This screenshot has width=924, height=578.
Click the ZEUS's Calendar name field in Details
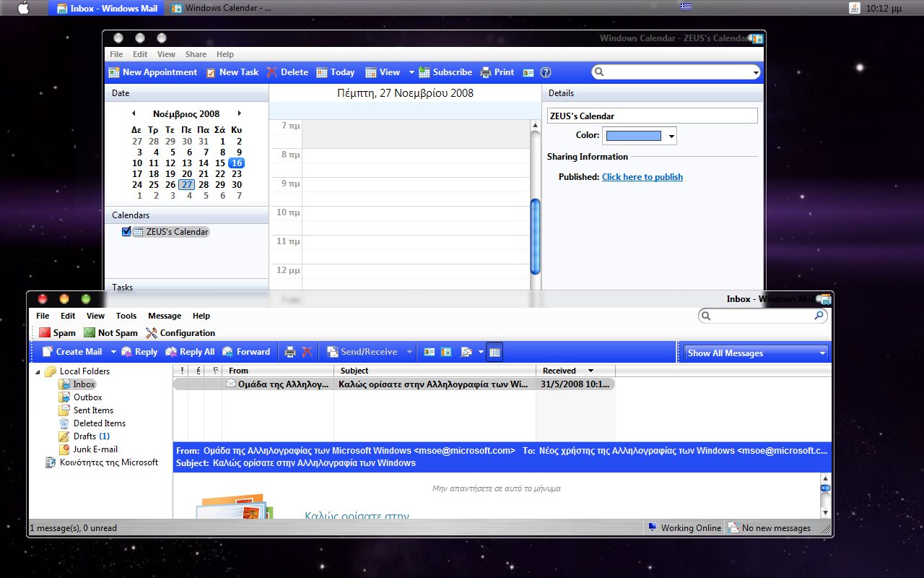(653, 116)
